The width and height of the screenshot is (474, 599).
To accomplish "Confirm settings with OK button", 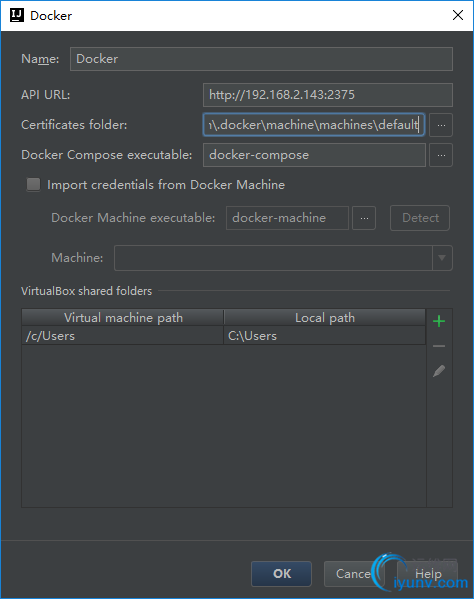I will tap(281, 573).
